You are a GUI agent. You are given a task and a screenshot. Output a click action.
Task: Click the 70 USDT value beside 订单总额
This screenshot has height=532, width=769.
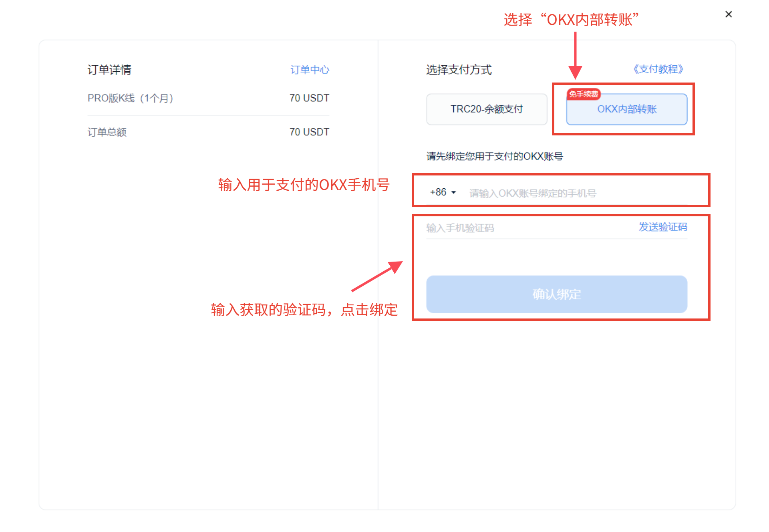coord(309,132)
